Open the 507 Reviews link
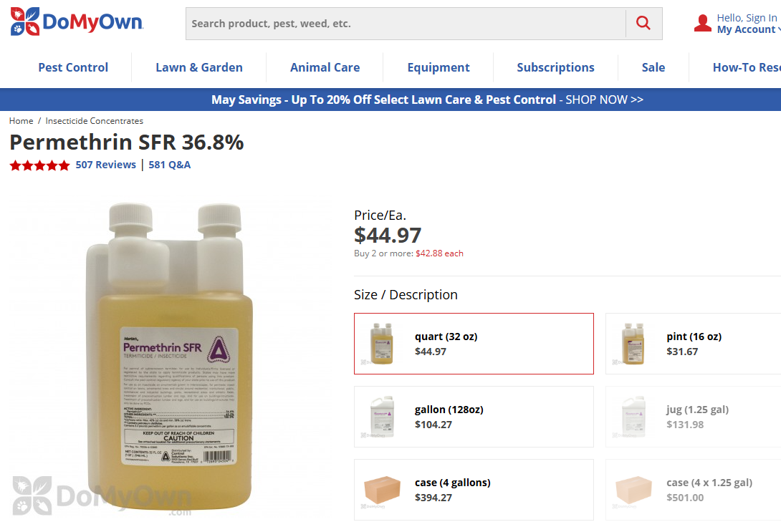 tap(105, 165)
